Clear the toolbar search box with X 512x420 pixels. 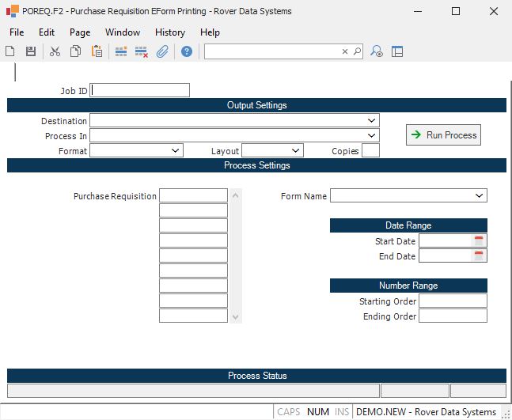345,51
